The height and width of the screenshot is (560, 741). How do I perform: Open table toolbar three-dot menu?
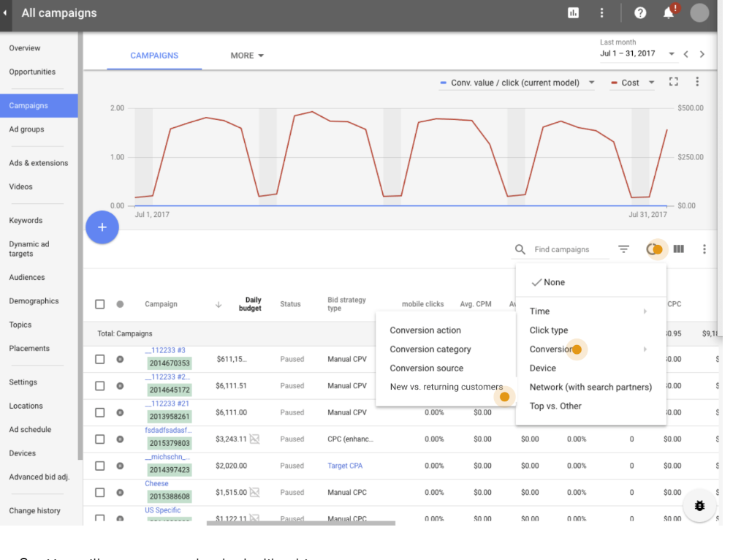click(704, 249)
